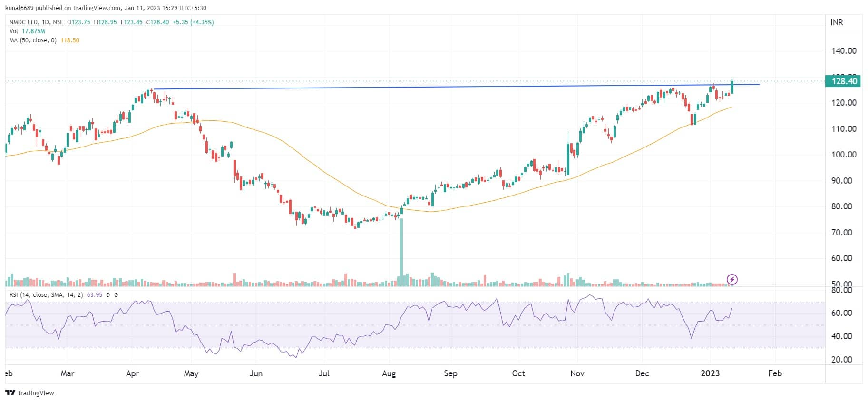Click the 110.00 price axis label

point(844,129)
